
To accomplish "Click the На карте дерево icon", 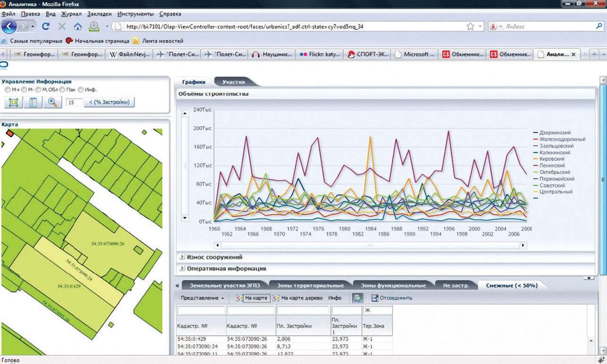I will pyautogui.click(x=276, y=298).
